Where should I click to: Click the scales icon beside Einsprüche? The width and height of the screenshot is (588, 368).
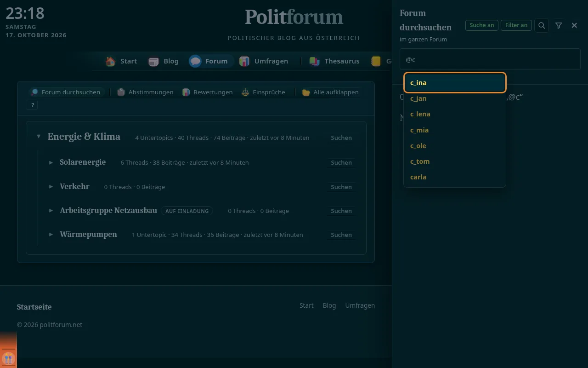click(245, 92)
